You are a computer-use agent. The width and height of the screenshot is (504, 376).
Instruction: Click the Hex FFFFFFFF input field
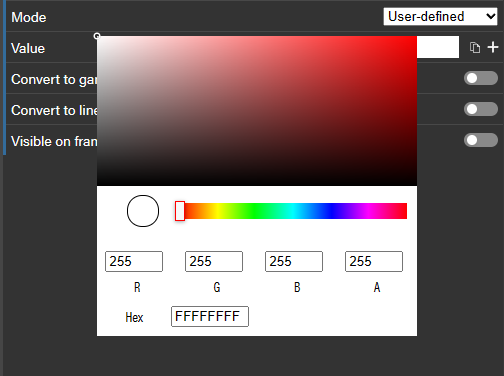pos(210,316)
